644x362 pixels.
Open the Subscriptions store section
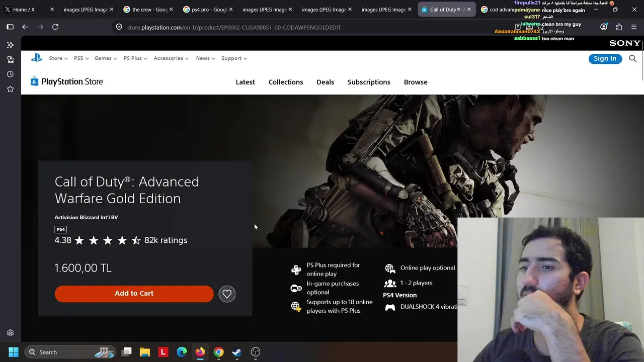pyautogui.click(x=369, y=82)
